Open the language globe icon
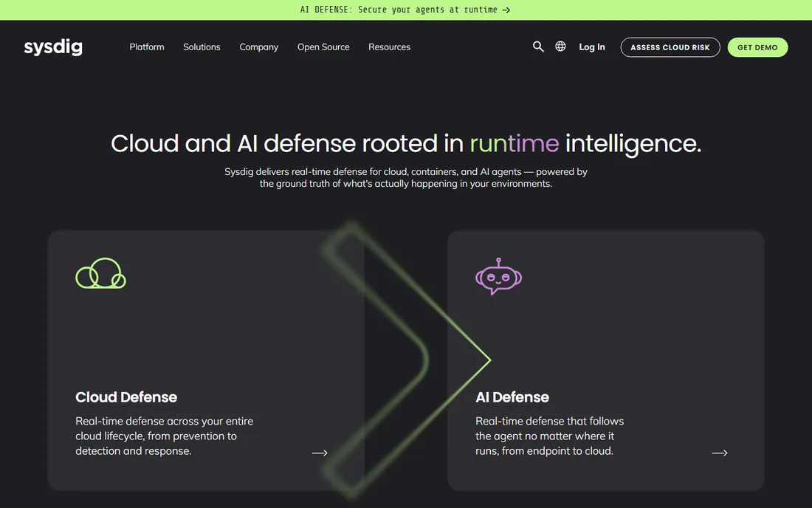Viewport: 812px width, 508px height. [560, 47]
